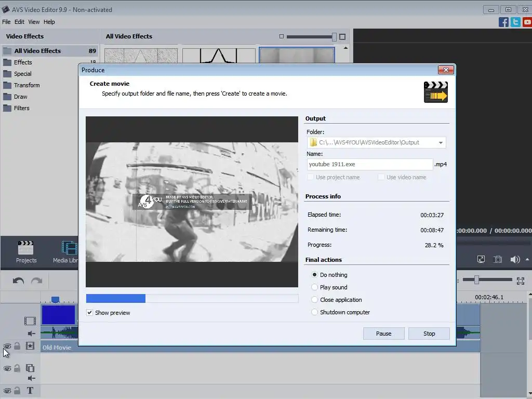The image size is (532, 399).
Task: Toggle visibility of the video effects track
Action: point(7,346)
